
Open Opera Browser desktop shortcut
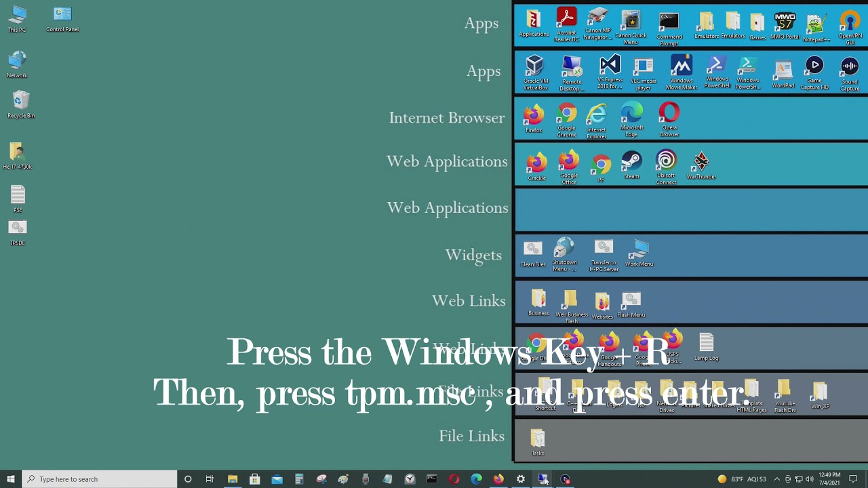(669, 120)
